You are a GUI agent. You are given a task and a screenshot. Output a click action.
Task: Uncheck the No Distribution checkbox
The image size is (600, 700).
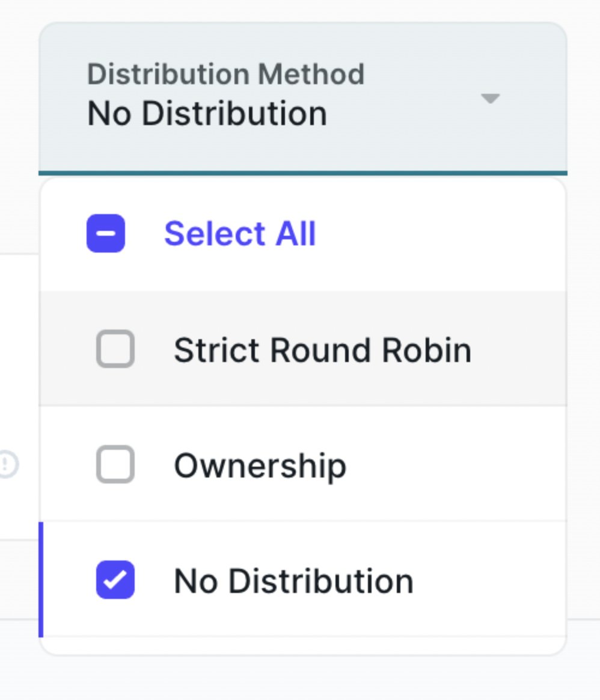pos(115,580)
